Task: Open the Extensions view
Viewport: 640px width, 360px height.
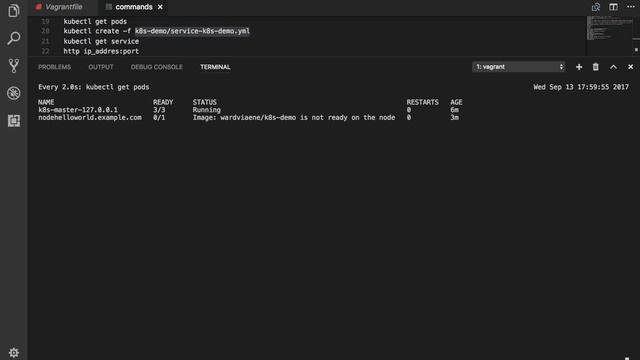Action: coord(13,120)
